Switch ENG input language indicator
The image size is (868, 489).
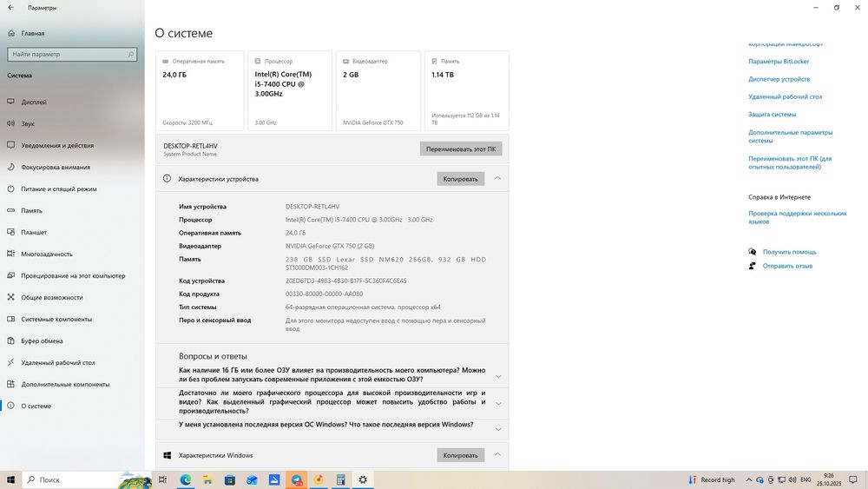(x=806, y=479)
